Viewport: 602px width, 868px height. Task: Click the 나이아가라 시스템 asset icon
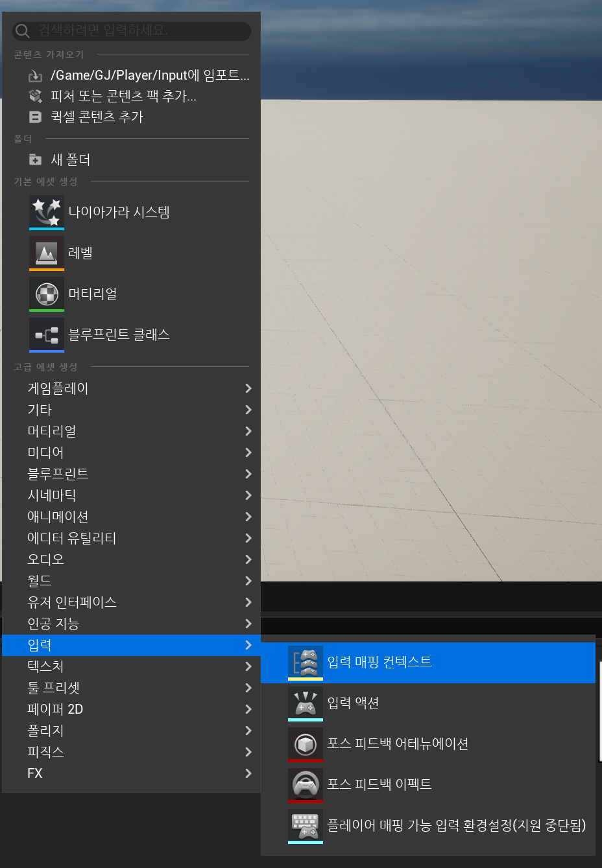click(47, 213)
